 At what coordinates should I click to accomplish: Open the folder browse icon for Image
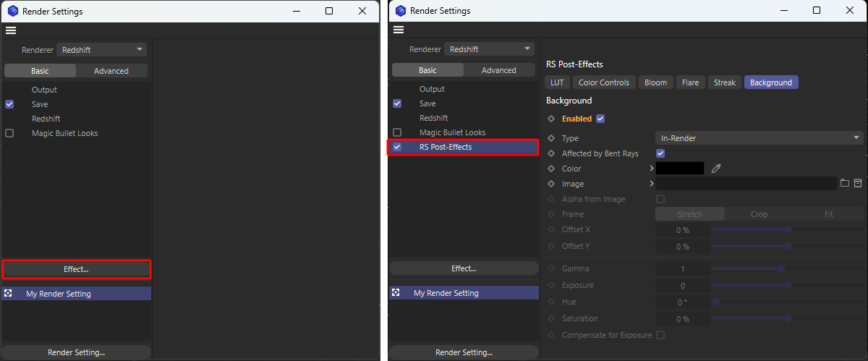(844, 184)
